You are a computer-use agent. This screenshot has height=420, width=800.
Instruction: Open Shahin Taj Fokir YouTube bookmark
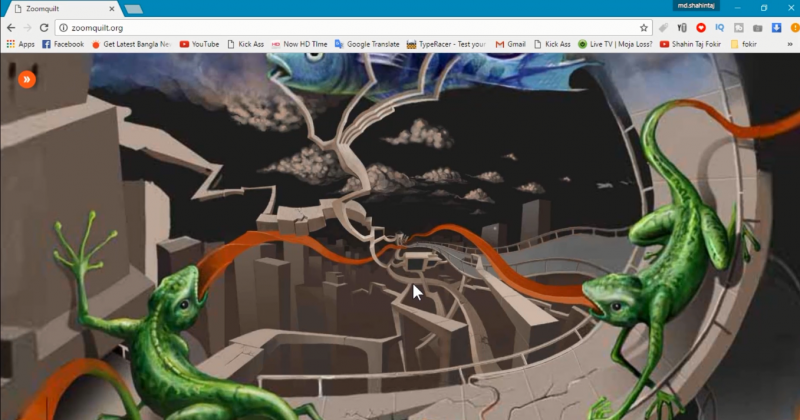[690, 44]
